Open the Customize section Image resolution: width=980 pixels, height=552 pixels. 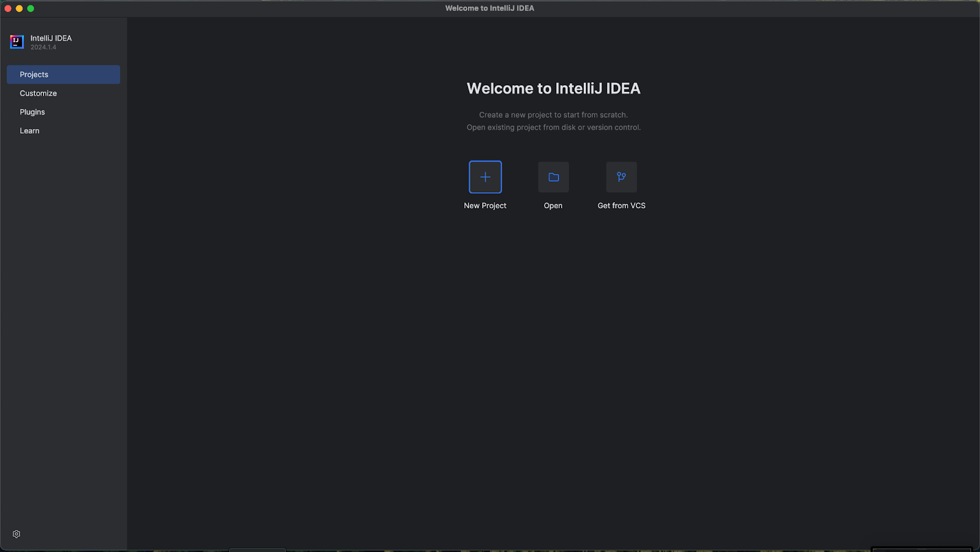click(x=38, y=93)
